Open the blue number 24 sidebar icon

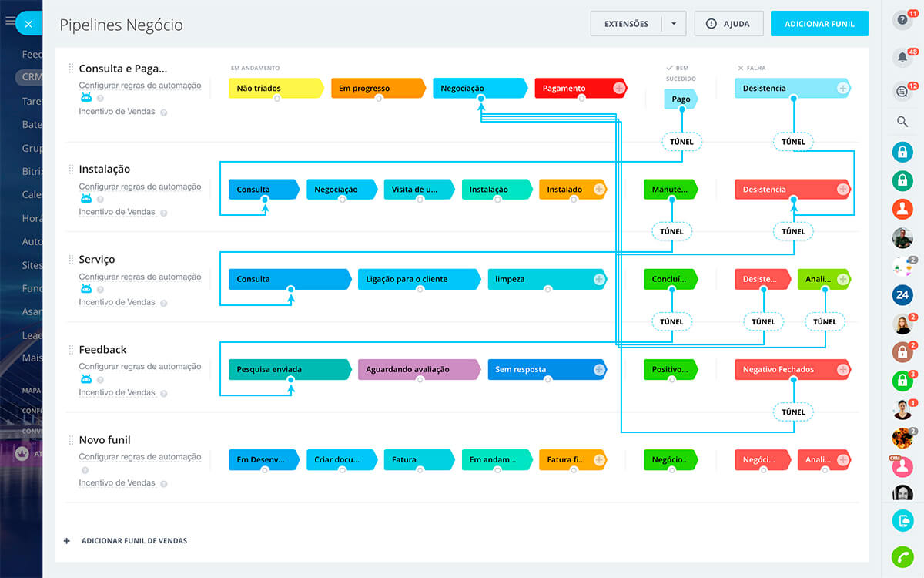[902, 294]
